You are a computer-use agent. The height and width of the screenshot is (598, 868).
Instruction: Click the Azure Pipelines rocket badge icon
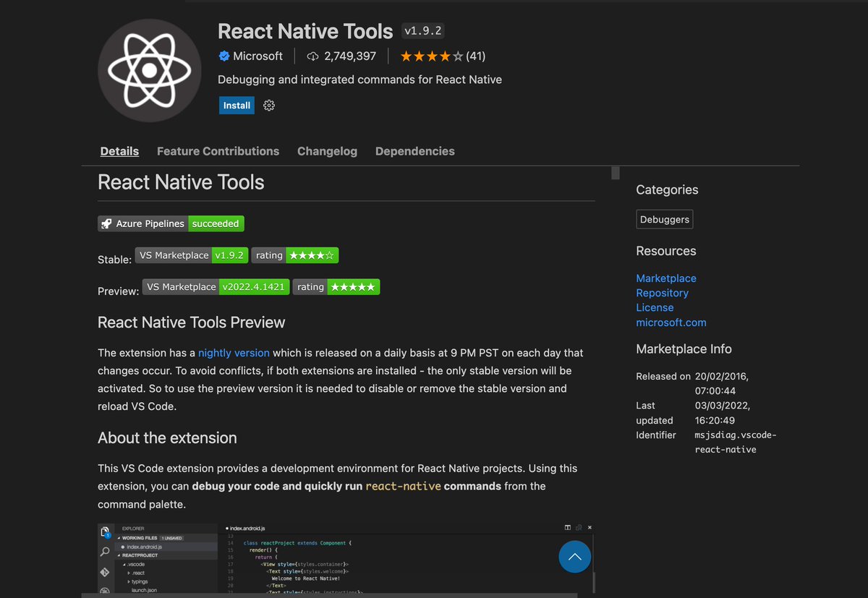[106, 224]
